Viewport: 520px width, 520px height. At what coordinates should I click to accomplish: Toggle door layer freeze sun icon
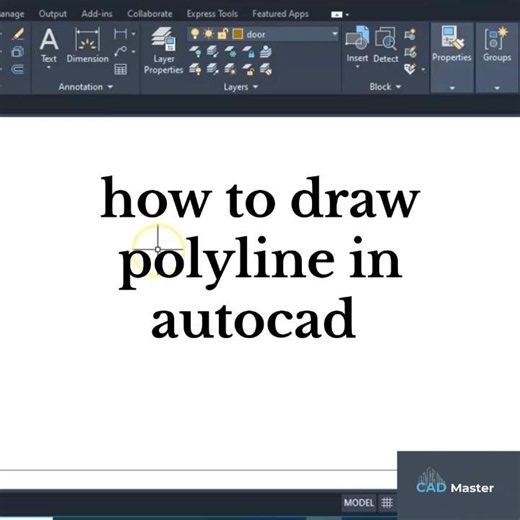[x=209, y=34]
